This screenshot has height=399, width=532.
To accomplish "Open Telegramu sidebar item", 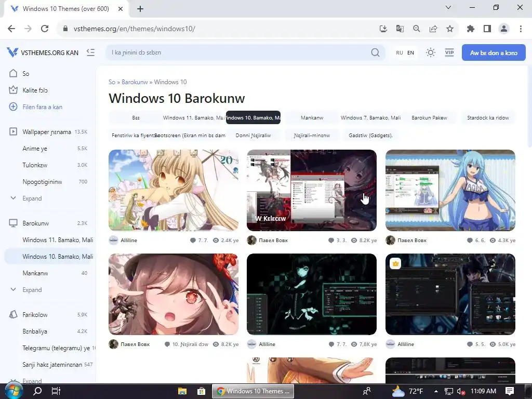I will [56, 348].
